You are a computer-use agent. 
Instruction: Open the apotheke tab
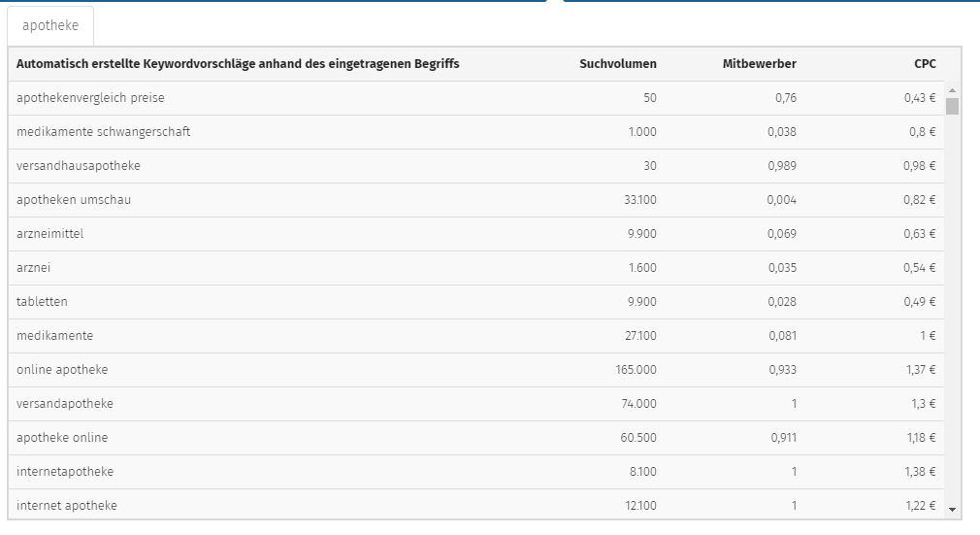[50, 25]
